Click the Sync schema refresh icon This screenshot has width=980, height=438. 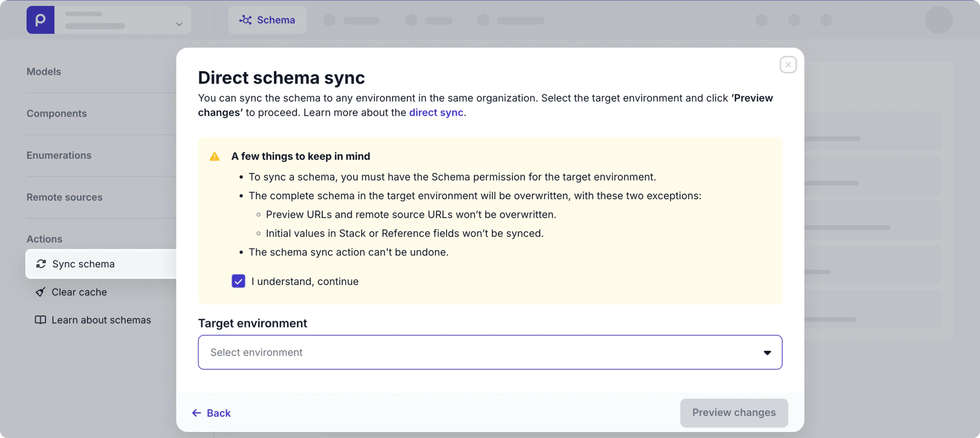[41, 264]
